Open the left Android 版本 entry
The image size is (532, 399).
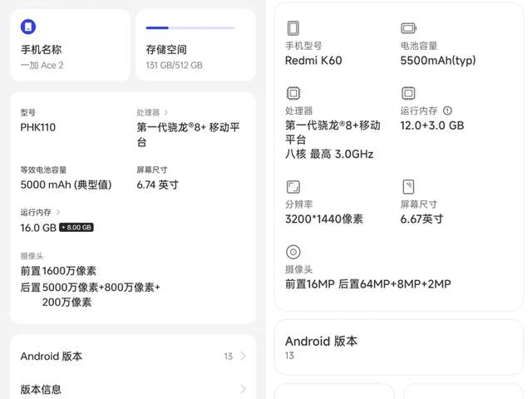pyautogui.click(x=52, y=357)
